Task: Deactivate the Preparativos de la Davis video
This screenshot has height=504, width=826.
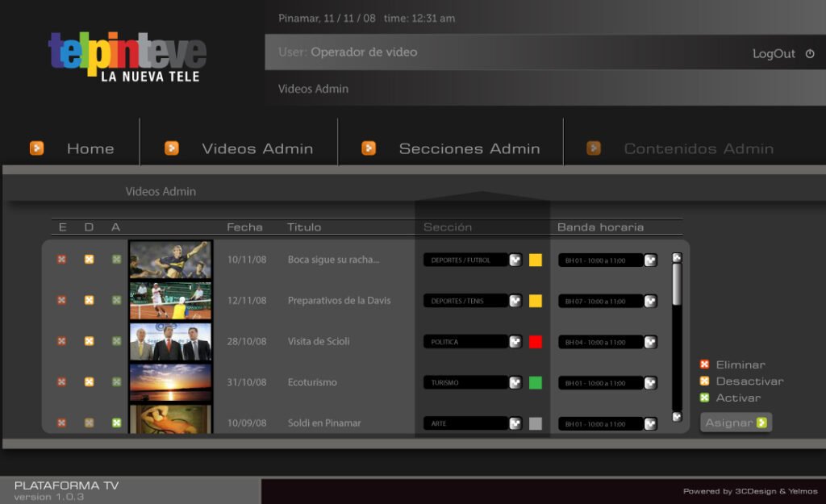Action: (x=89, y=300)
